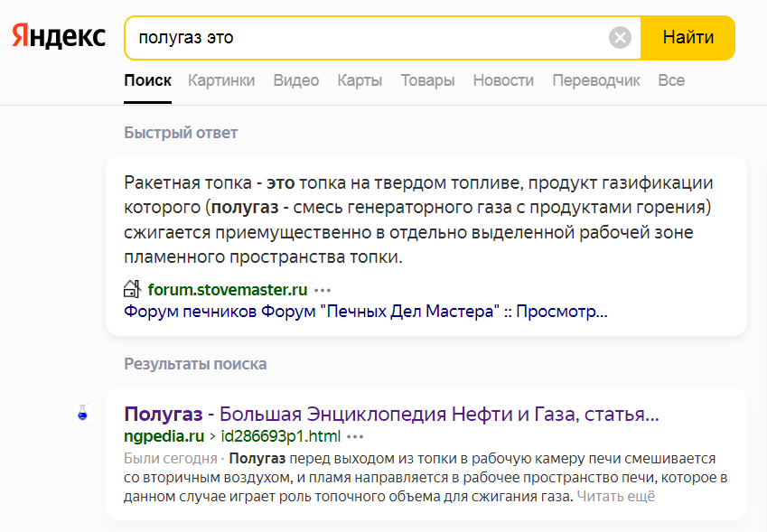Open the forum.stovemaster.ru source link

(x=228, y=290)
